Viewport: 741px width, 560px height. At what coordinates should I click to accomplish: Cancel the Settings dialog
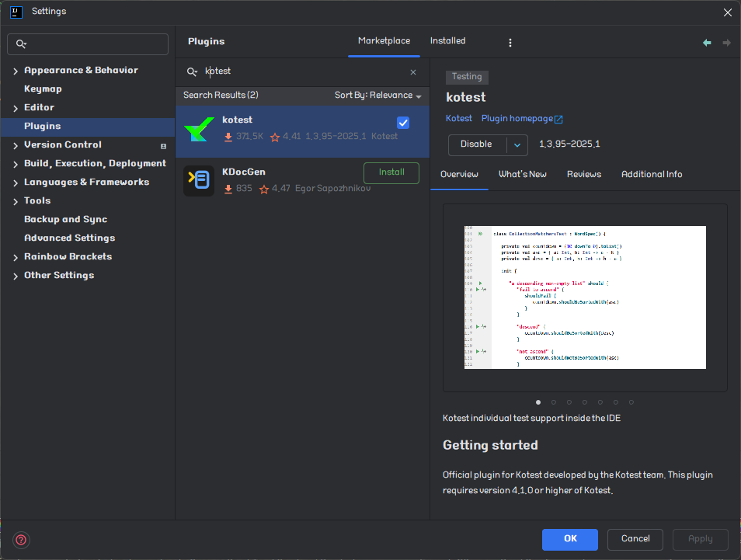pyautogui.click(x=635, y=539)
